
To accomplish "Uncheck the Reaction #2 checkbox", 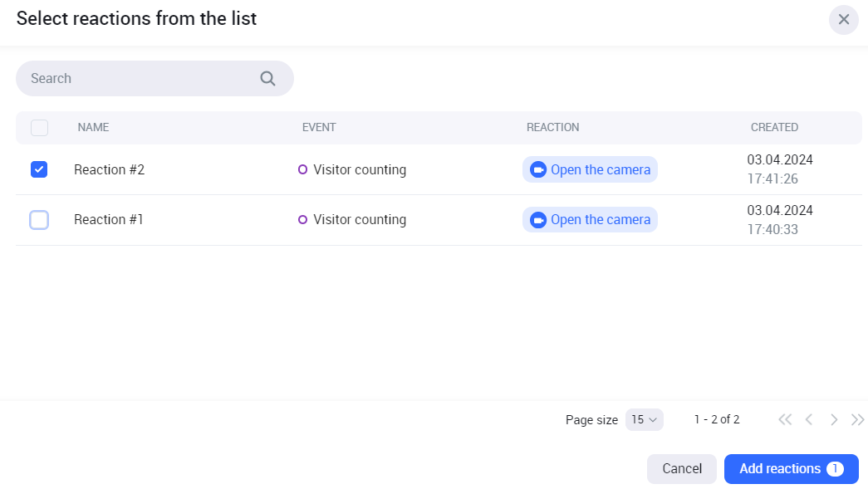I will coord(39,169).
